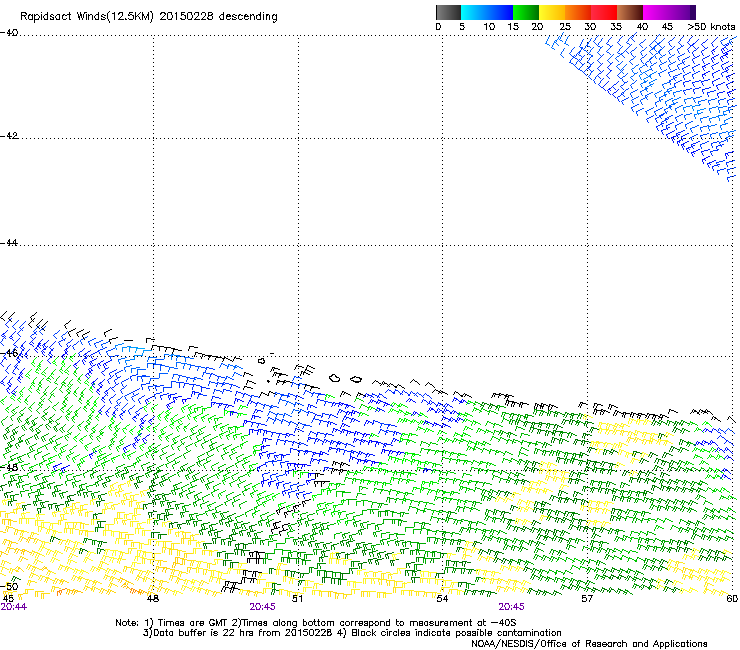Click the "-48" latitude axis label

9,467
